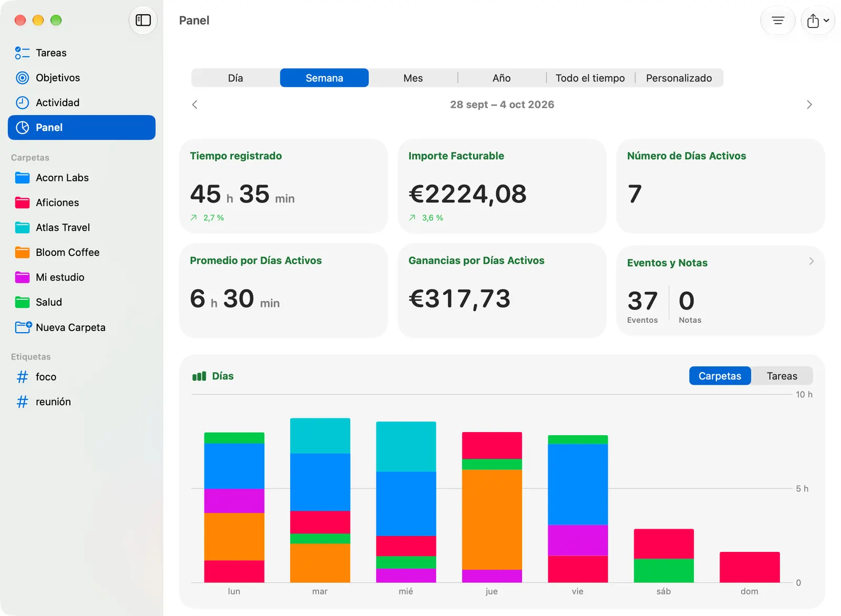Click the Promedio por Días Activos card
The image size is (841, 616).
[283, 291]
